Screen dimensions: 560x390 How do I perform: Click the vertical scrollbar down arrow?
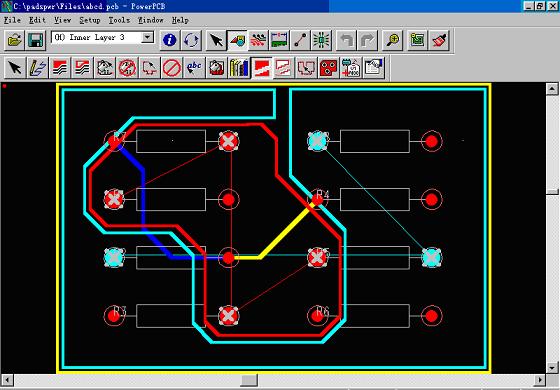(x=552, y=368)
